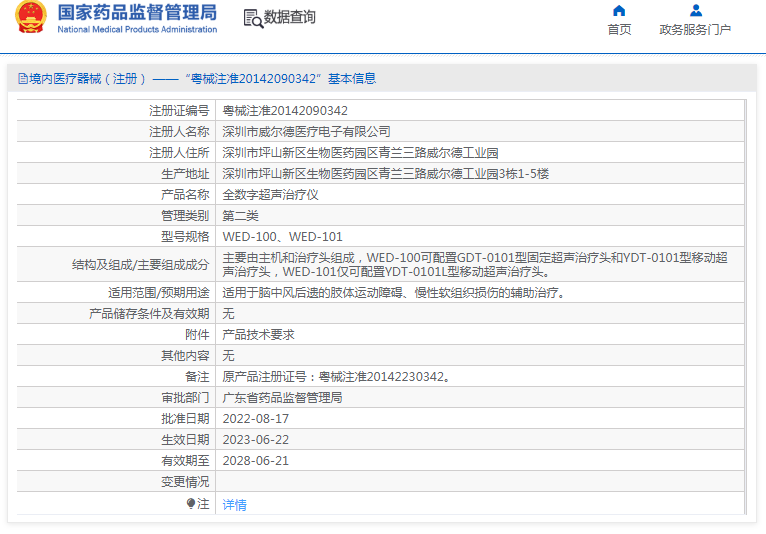
Task: Click the 备注 value 原产品注册证号
Action: point(336,377)
